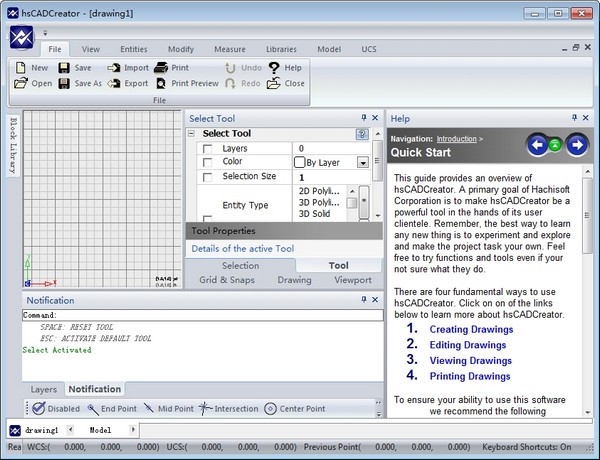Toggle the Selection Size checkbox
Viewport: 600px width, 460px height.
[x=207, y=177]
